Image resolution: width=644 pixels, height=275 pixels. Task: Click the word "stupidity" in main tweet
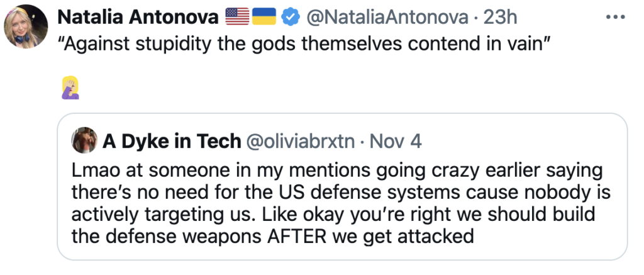(153, 45)
